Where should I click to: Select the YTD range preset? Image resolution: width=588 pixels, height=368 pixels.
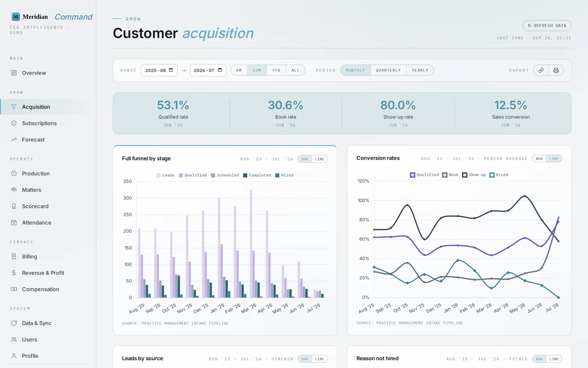(276, 70)
